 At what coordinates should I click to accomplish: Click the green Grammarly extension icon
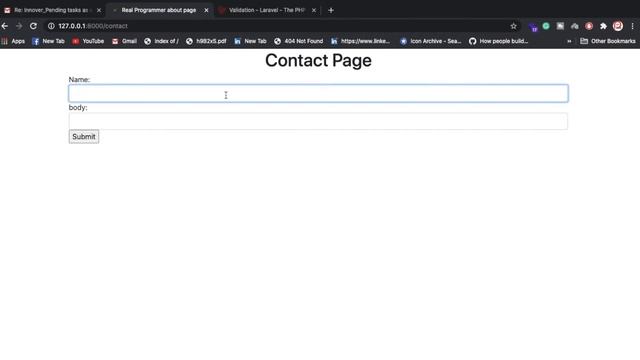click(x=546, y=26)
